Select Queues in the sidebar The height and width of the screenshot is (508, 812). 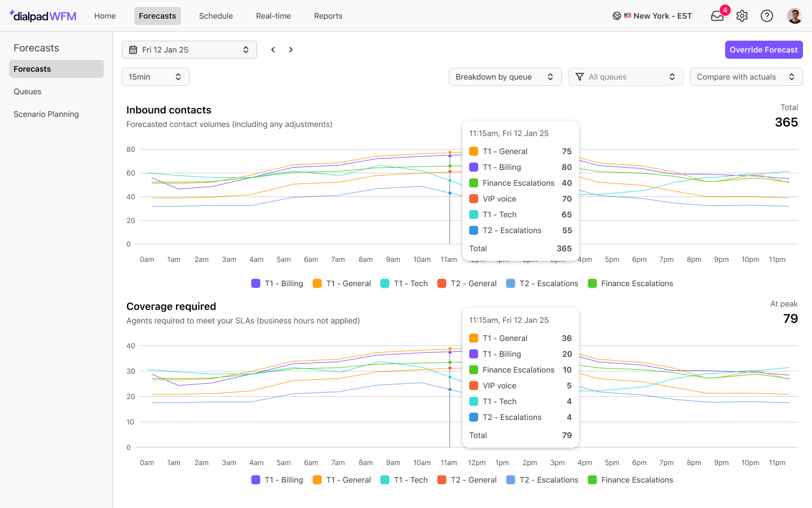pyautogui.click(x=56, y=91)
